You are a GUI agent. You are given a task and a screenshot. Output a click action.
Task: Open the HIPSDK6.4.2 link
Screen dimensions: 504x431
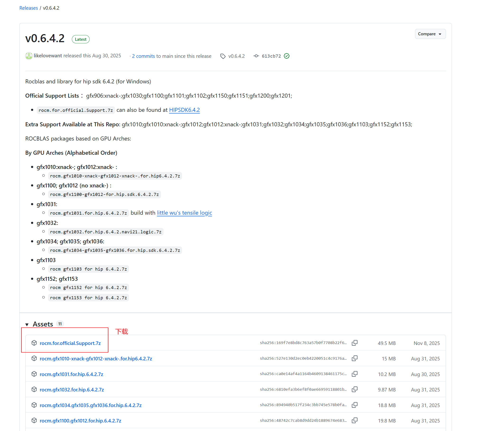click(x=184, y=110)
